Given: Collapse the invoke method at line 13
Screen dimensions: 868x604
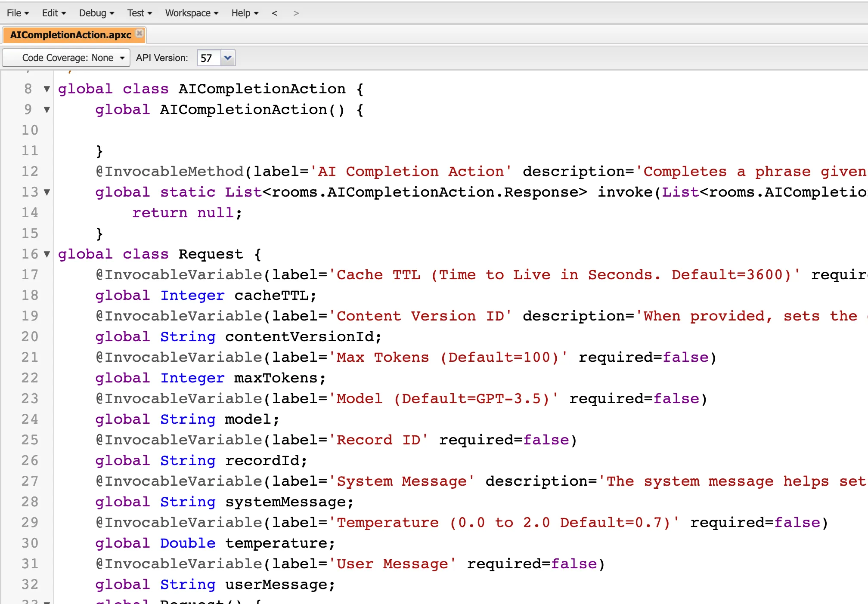Looking at the screenshot, I should click(x=47, y=192).
